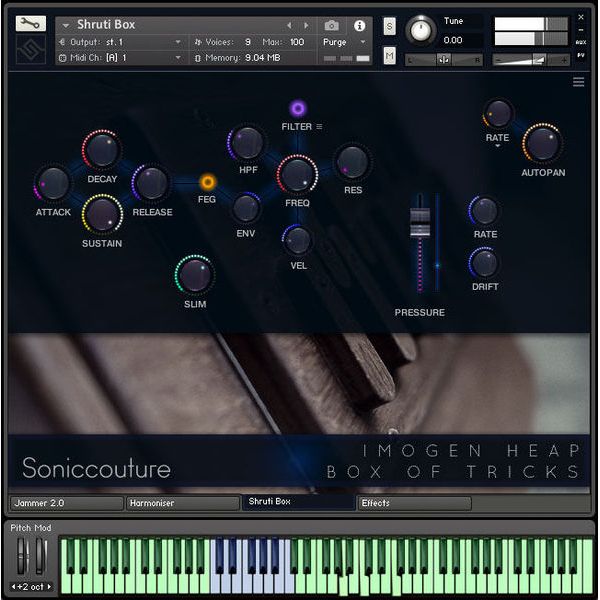Shift keyboard octave up arrow
The width and height of the screenshot is (600, 600).
49,586
